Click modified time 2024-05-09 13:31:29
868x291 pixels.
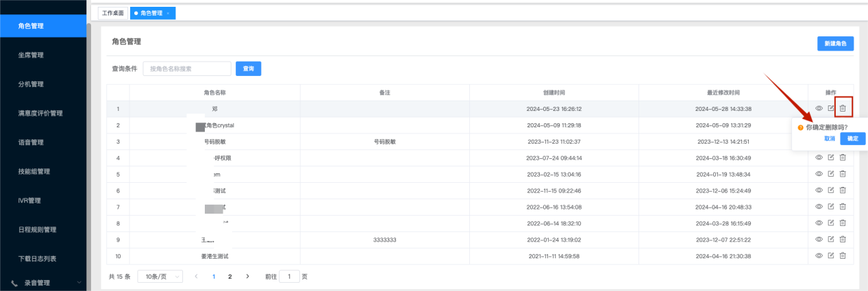pyautogui.click(x=723, y=125)
